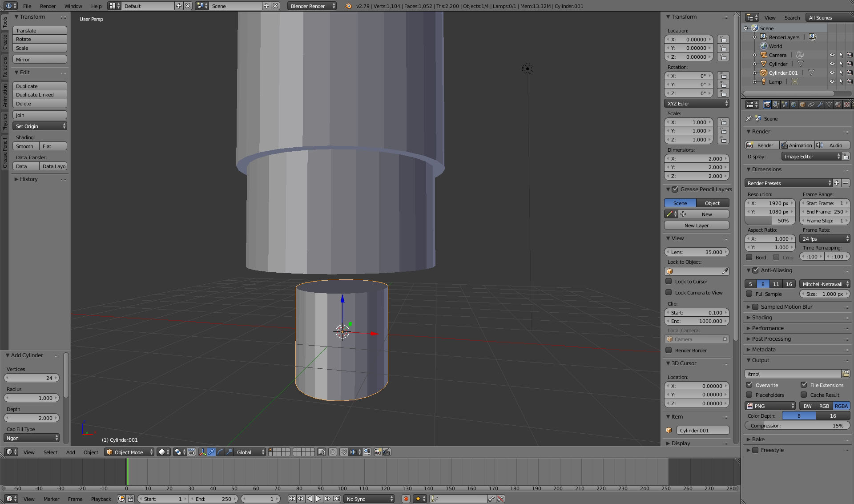Enable the Lock to Cursor checkbox
854x504 pixels.
669,282
